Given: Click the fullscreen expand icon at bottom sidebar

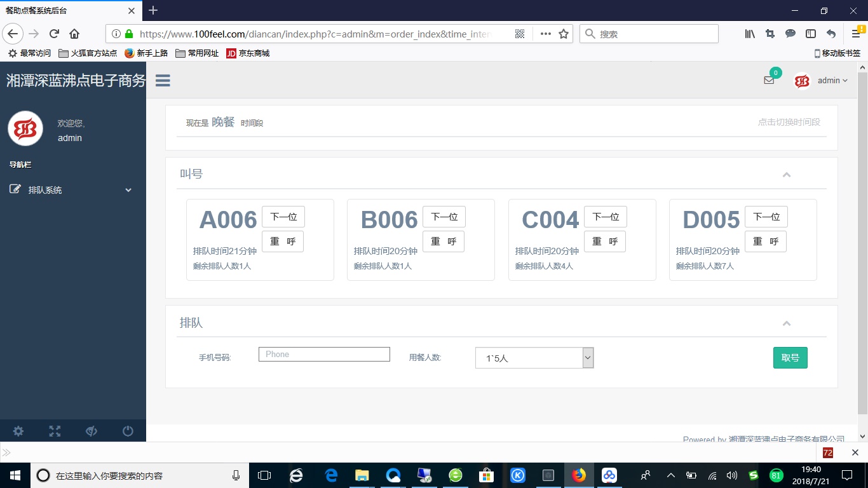Looking at the screenshot, I should click(55, 431).
